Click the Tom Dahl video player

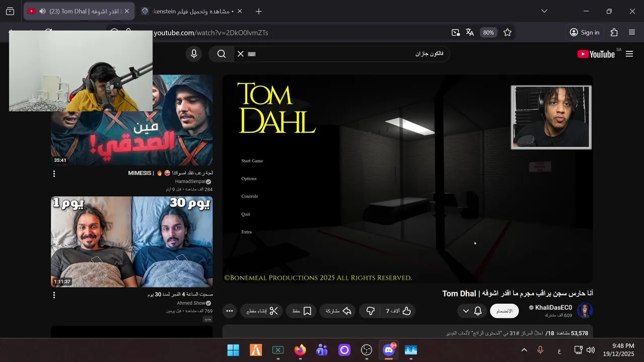[x=408, y=179]
